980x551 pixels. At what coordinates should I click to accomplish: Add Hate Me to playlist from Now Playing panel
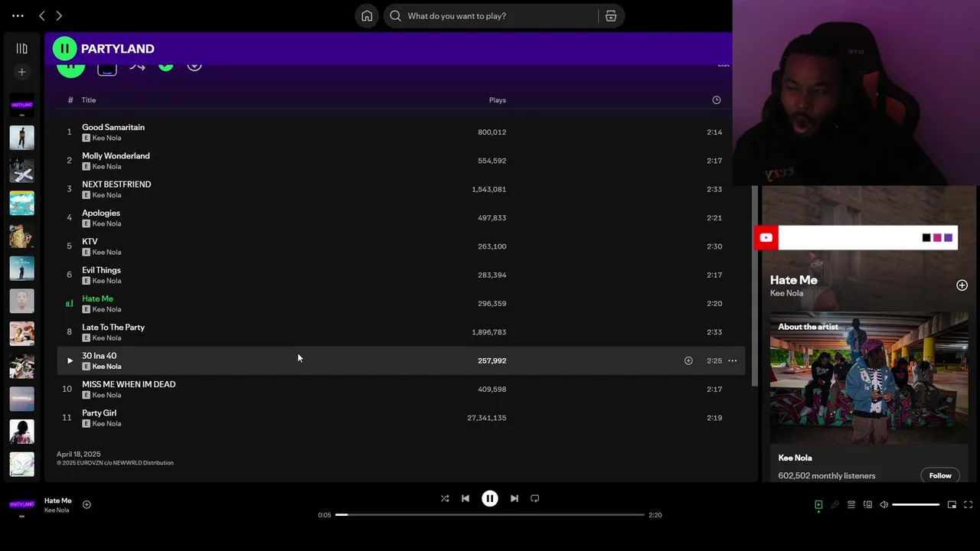962,285
